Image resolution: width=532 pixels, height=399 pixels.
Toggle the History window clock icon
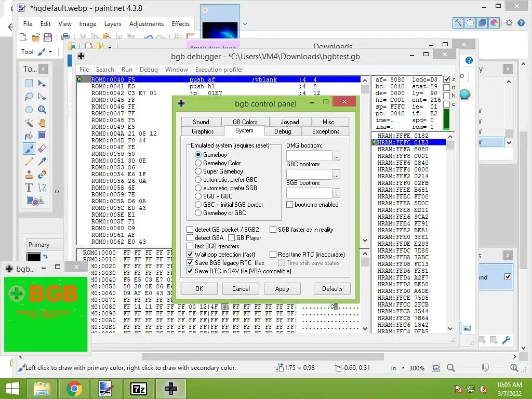(470, 23)
